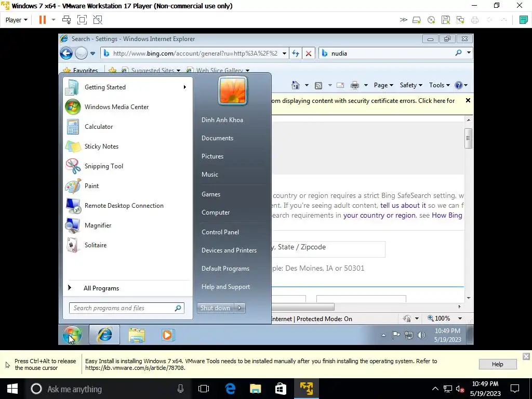
Task: Click the IE RSS feeds icon
Action: coord(318,85)
